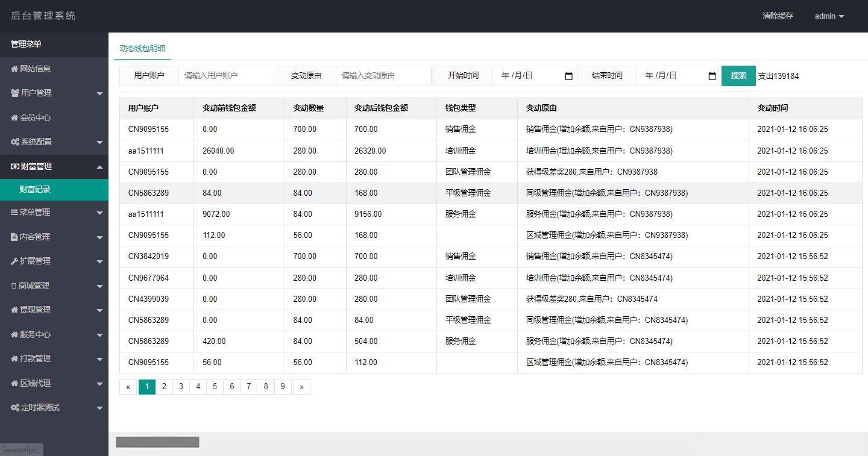This screenshot has width=868, height=456.
Task: Expand the 提现管理 menu arrow
Action: [x=99, y=310]
